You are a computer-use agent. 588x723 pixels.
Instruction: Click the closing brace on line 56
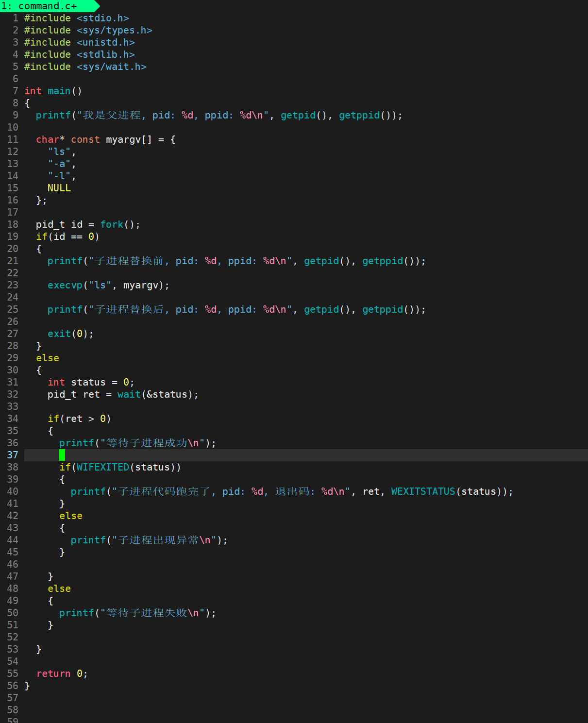coord(27,686)
